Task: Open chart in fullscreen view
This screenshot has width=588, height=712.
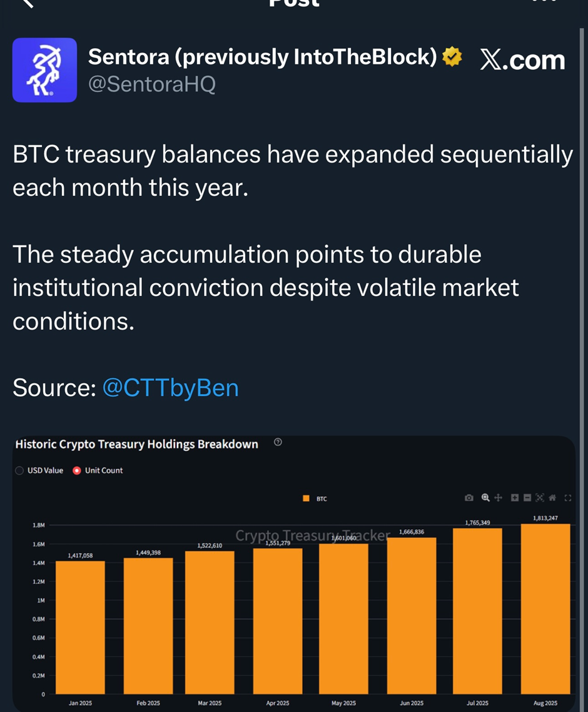Action: (568, 498)
